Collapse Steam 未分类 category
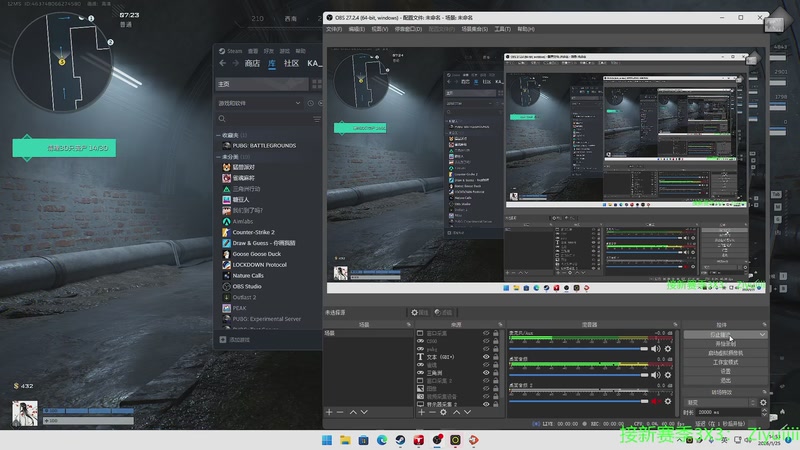The image size is (800, 450). 218,157
